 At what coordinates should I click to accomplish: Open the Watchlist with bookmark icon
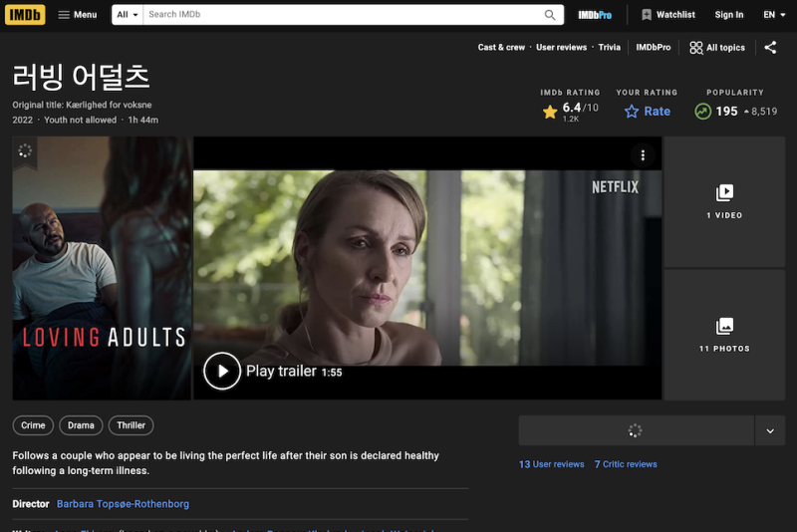click(x=667, y=15)
